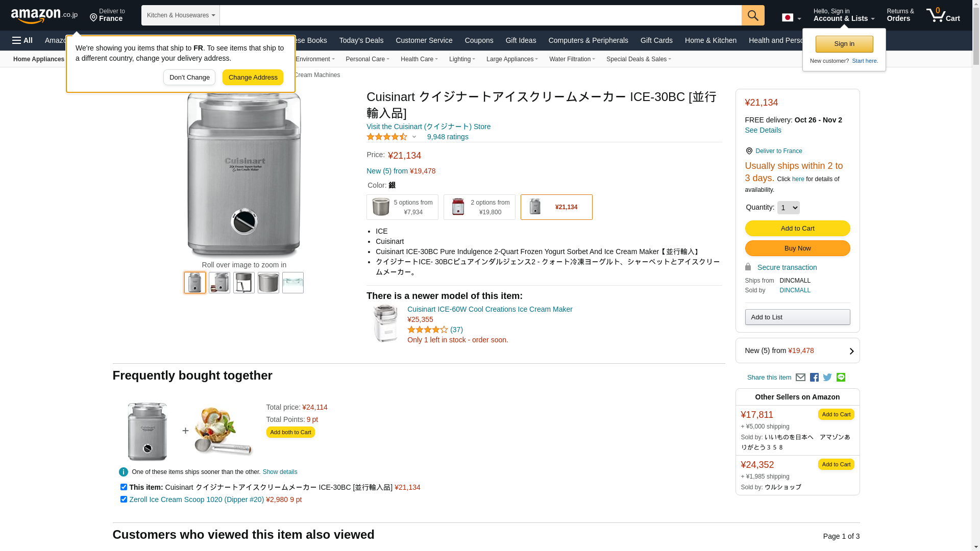Image resolution: width=980 pixels, height=551 pixels.
Task: Open the Quantity dropdown
Action: (788, 208)
